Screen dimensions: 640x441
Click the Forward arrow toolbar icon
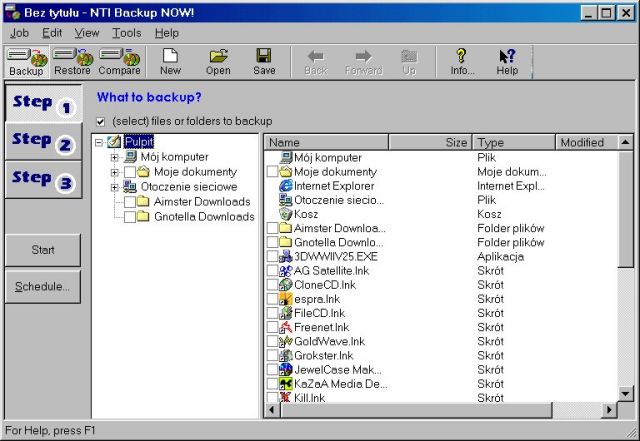(x=364, y=62)
